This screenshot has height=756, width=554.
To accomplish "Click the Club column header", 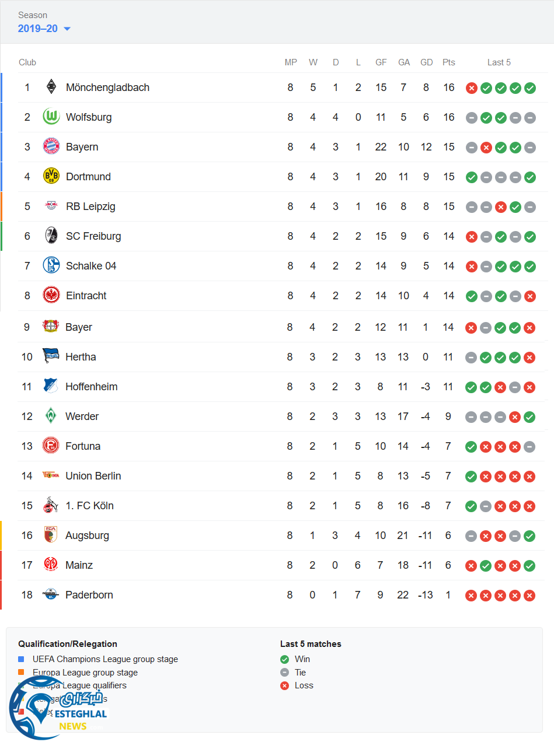I will (x=27, y=62).
